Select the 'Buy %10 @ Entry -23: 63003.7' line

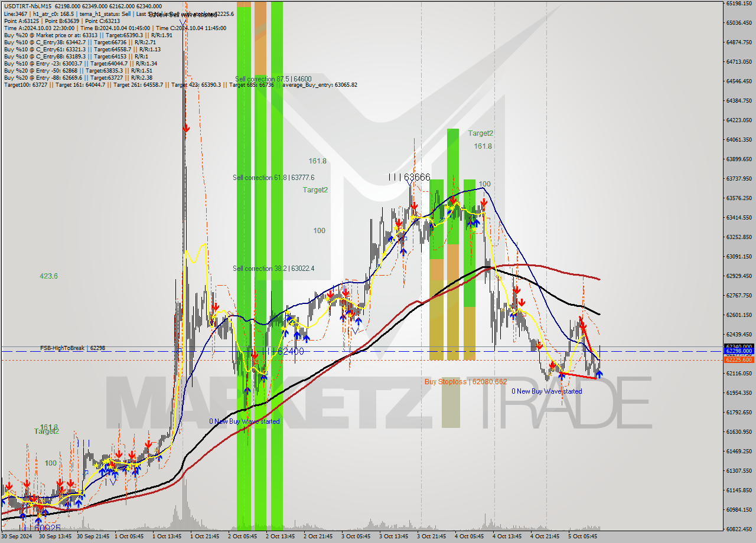pyautogui.click(x=80, y=63)
